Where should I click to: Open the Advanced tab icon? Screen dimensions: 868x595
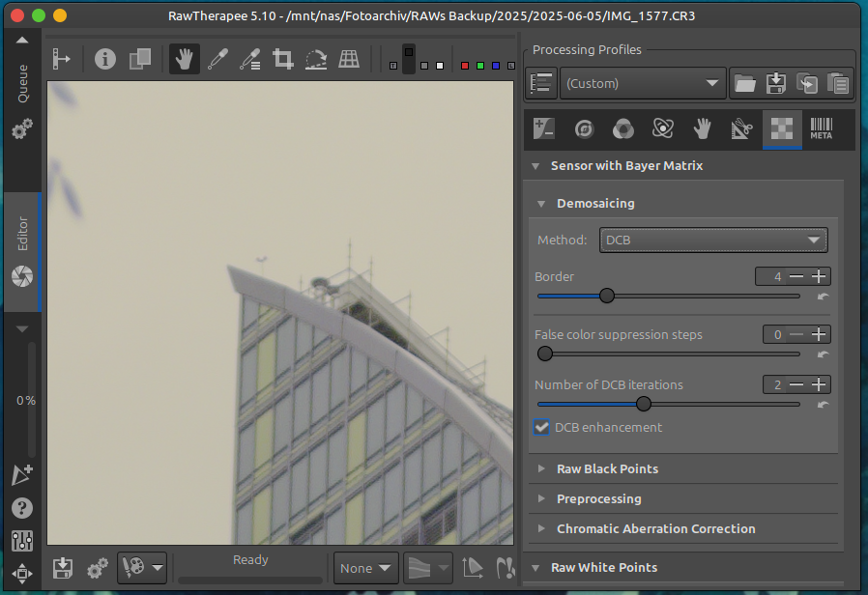click(x=663, y=128)
